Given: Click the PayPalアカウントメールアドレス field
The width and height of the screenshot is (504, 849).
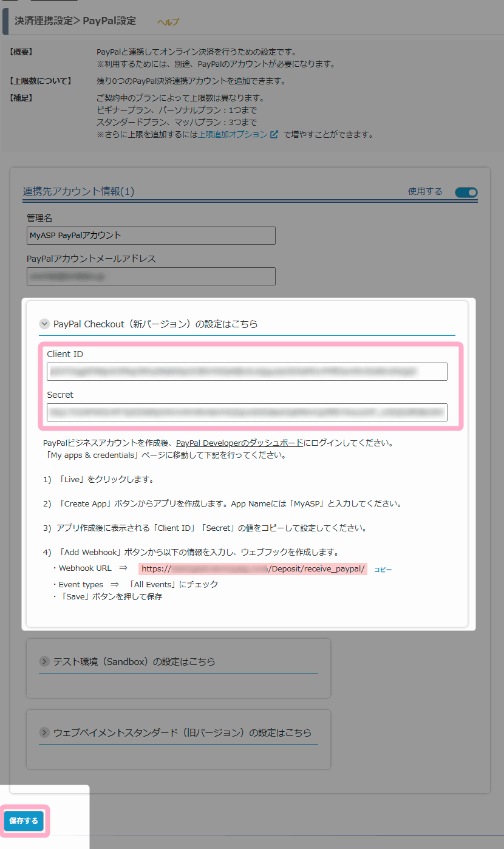Looking at the screenshot, I should point(151,276).
